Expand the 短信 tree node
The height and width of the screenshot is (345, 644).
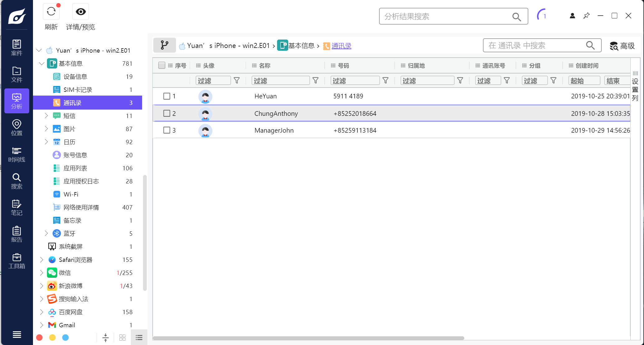click(x=46, y=116)
